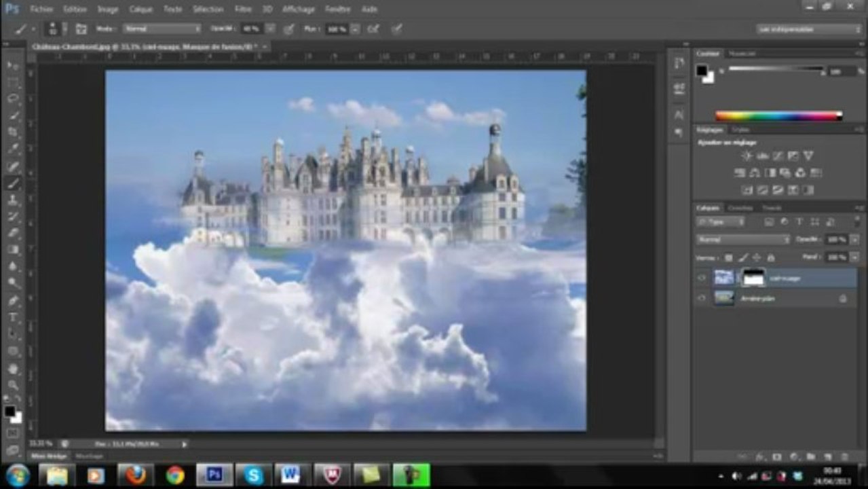Select the Hand tool

[x=13, y=369]
